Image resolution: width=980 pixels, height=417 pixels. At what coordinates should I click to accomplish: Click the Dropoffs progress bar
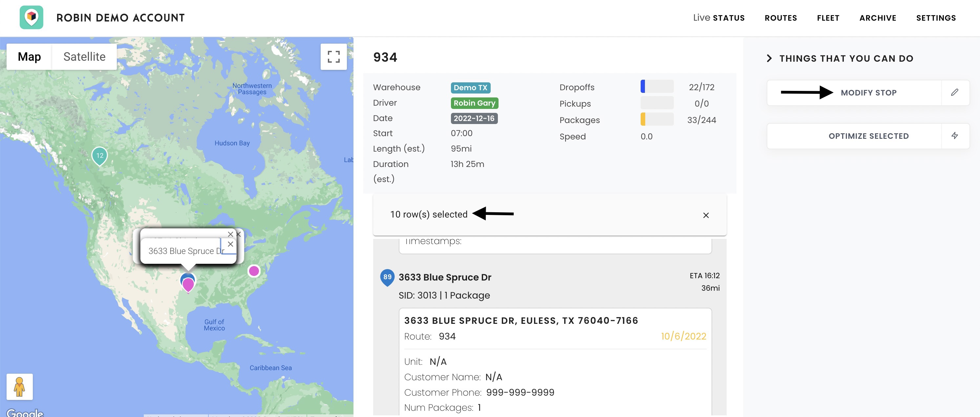point(657,86)
